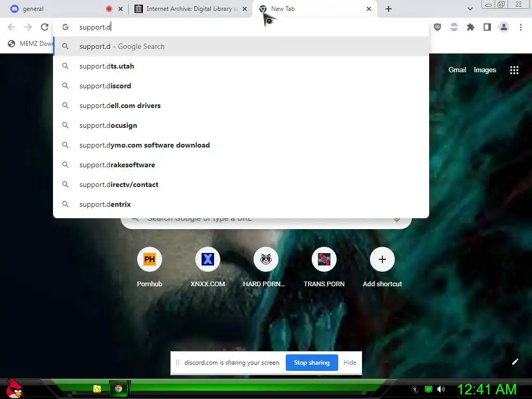Select the support.drakesoftware suggestion

(241, 165)
